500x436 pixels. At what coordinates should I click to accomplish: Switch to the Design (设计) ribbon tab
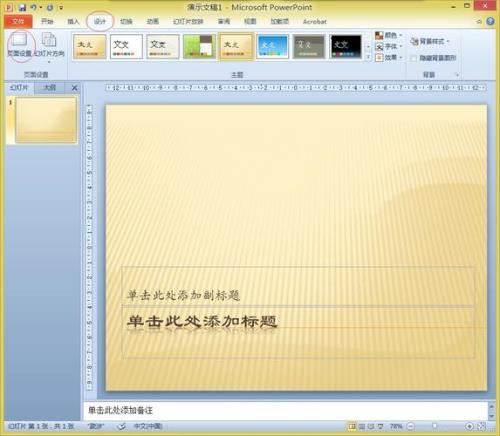(x=100, y=21)
